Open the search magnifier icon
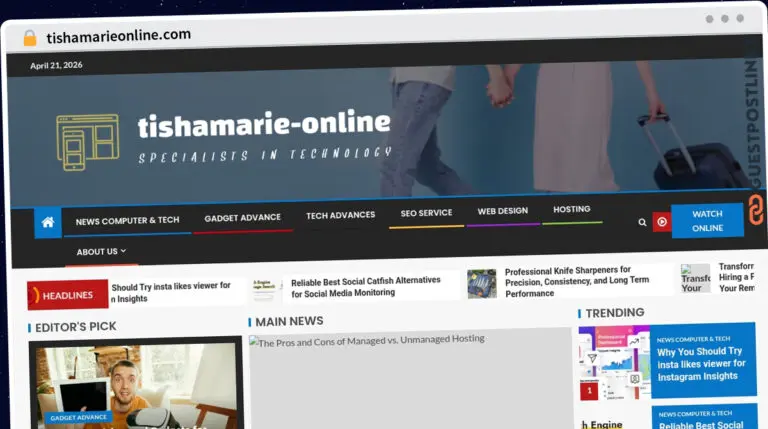The height and width of the screenshot is (429, 768). [642, 222]
